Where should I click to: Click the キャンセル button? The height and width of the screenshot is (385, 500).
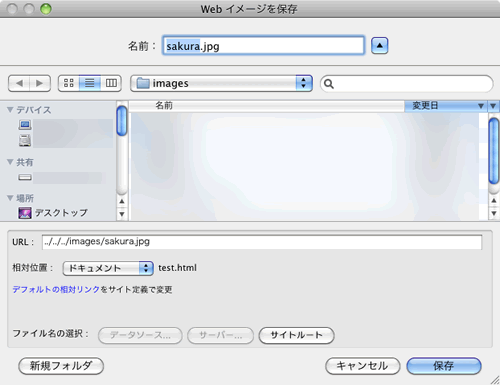pos(362,366)
